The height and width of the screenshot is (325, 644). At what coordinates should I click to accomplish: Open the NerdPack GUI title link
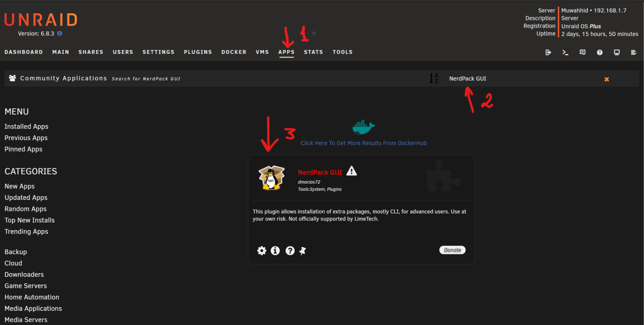pyautogui.click(x=320, y=172)
